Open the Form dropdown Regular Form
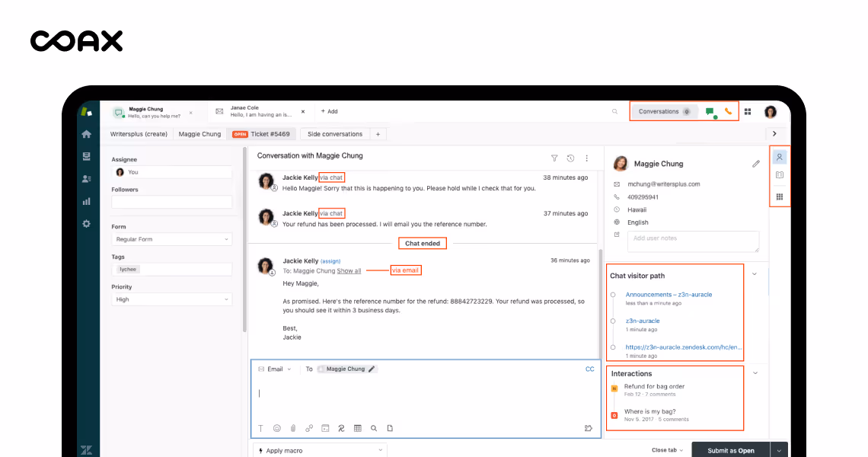This screenshot has width=868, height=457. (x=171, y=239)
